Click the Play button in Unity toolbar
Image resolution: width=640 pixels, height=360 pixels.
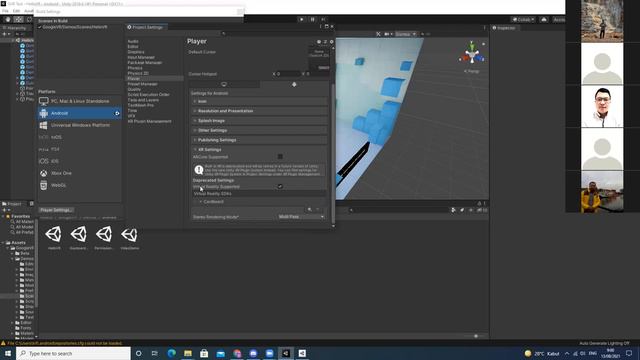pos(302,19)
